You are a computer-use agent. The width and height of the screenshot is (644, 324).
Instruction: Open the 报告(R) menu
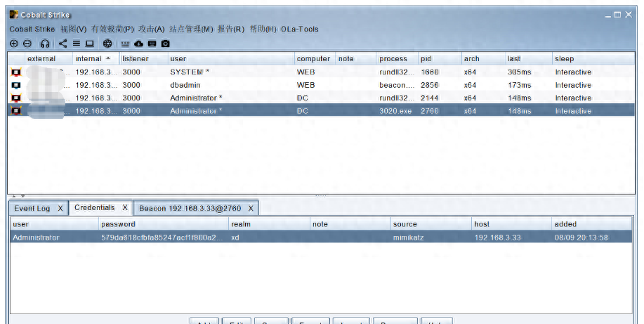tap(231, 30)
